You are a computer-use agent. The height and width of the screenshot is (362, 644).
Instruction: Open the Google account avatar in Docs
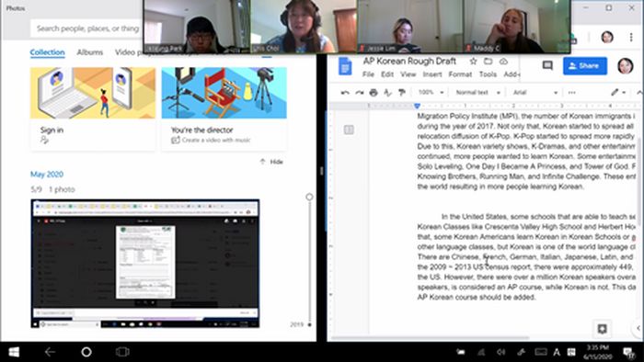click(625, 66)
